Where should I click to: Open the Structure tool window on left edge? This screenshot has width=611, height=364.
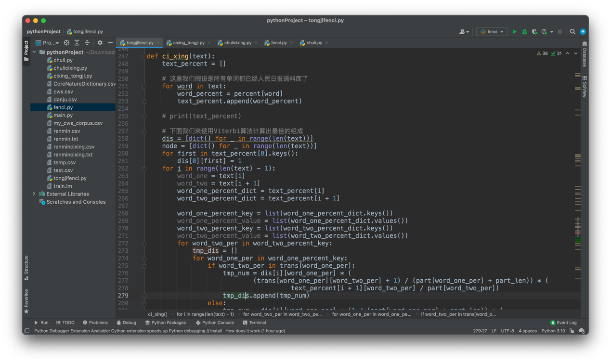click(26, 267)
